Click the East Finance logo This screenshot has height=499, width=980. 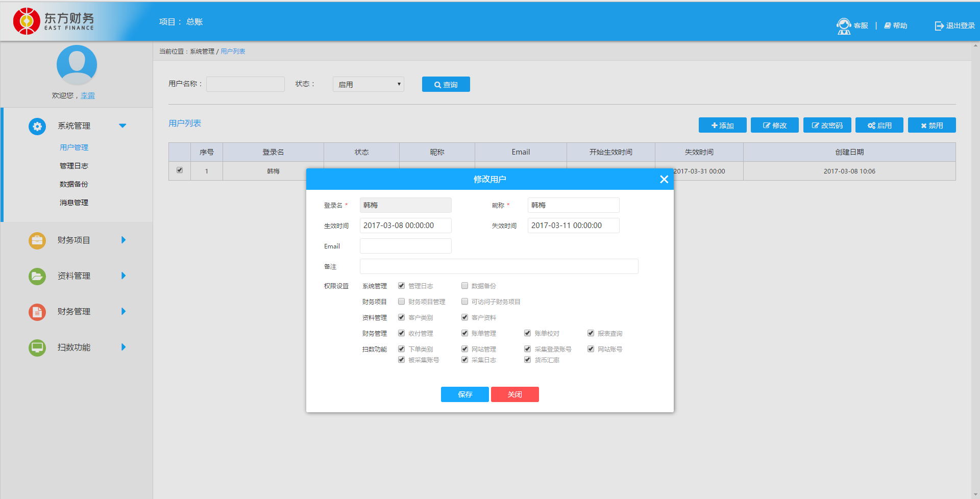[54, 21]
